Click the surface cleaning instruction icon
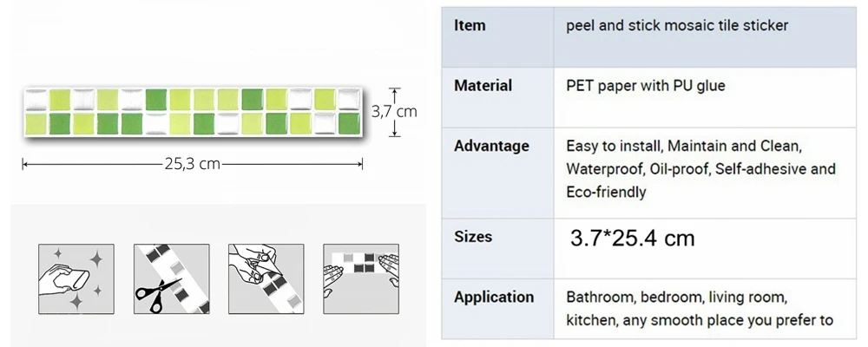 click(x=76, y=279)
